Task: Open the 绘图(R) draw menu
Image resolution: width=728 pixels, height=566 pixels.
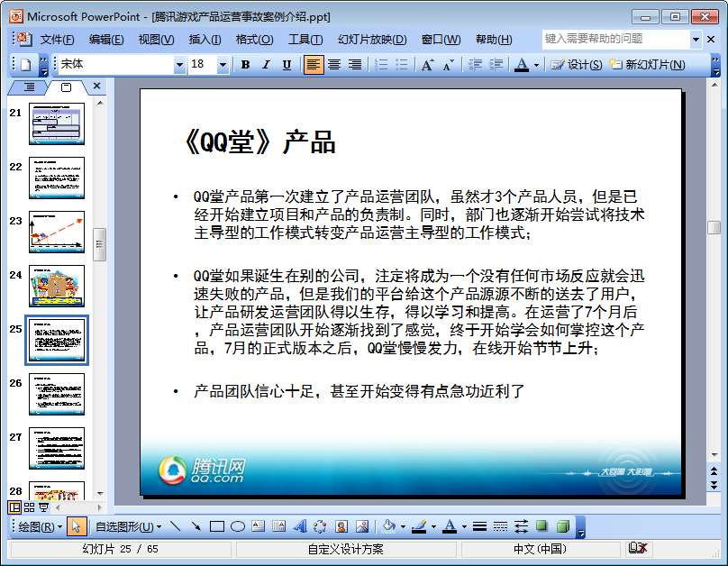Action: (x=40, y=526)
